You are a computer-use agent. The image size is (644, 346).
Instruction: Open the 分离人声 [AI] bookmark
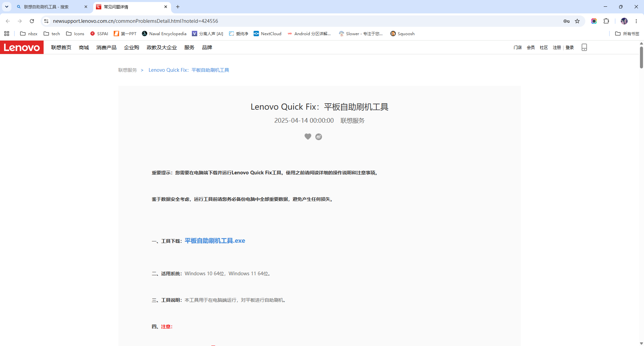[x=208, y=34]
